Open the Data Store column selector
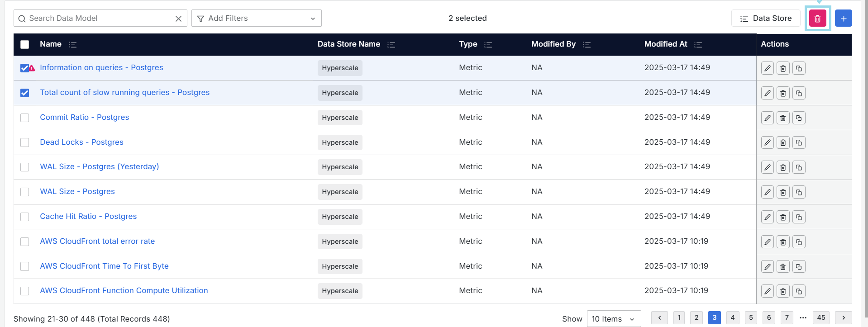The width and height of the screenshot is (868, 327). (x=765, y=19)
